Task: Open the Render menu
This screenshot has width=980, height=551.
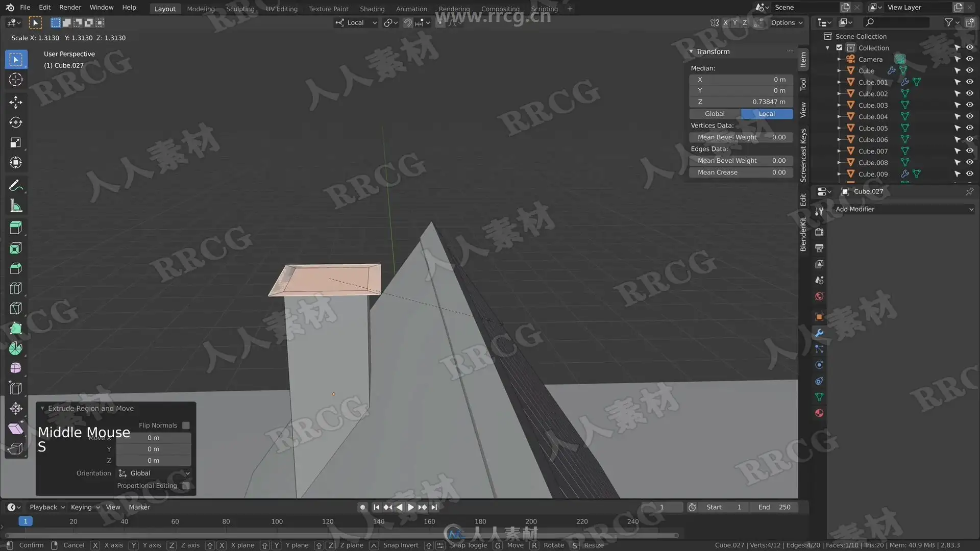Action: click(70, 8)
